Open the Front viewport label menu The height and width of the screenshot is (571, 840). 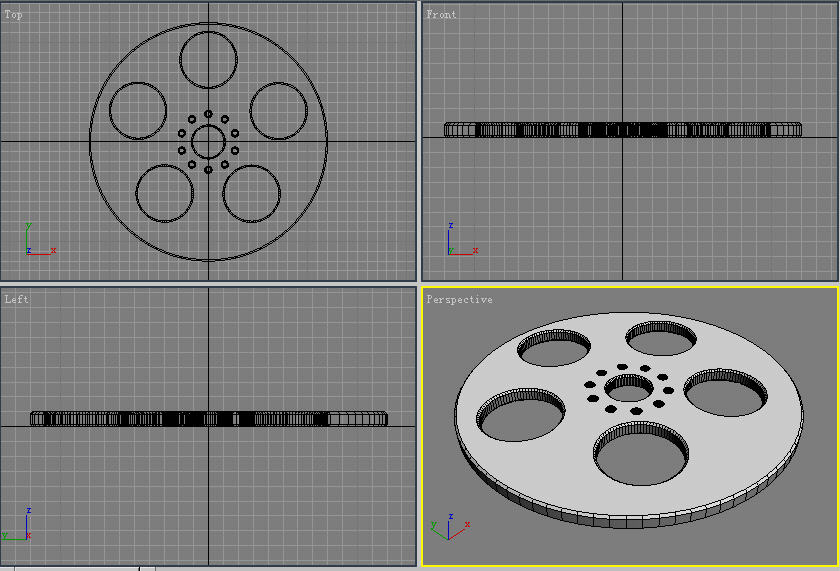point(441,15)
